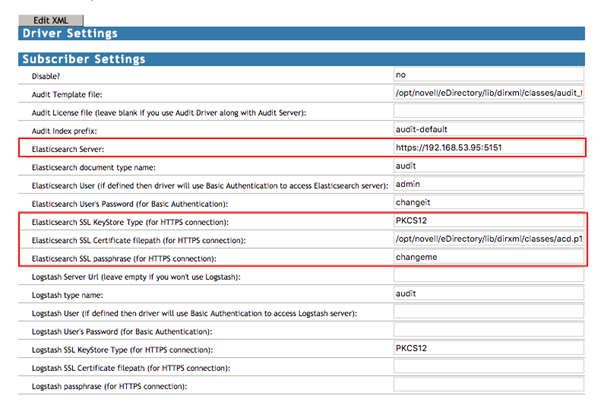The height and width of the screenshot is (402, 601).
Task: Click 'Logstash SSL Certificate filepath' label
Action: (131, 368)
